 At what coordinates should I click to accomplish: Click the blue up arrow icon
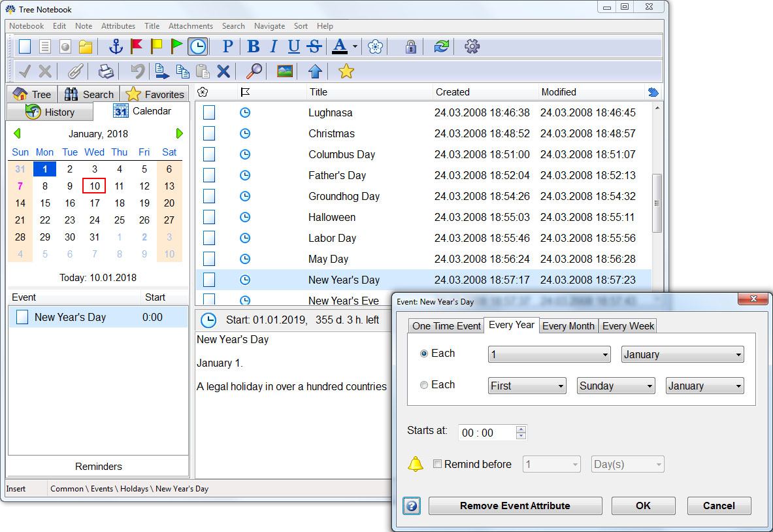click(x=315, y=71)
